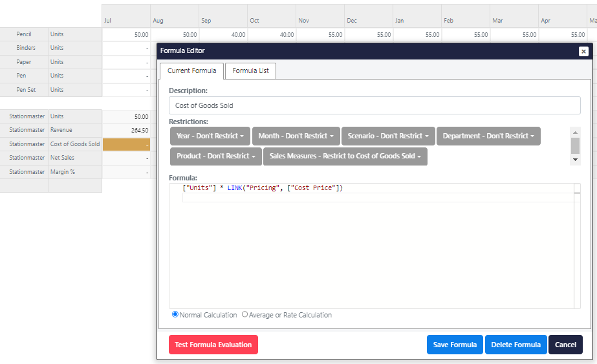Close the Formula Editor with X icon
The image size is (597, 364).
tap(583, 51)
